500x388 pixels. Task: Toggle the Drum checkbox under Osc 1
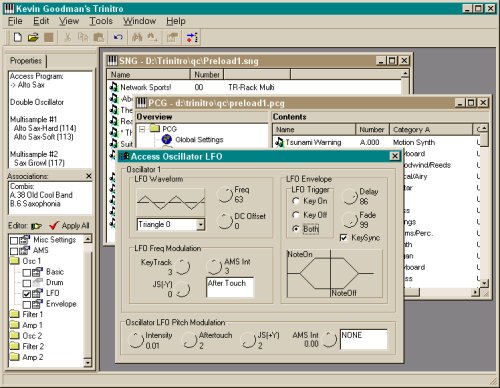(x=27, y=283)
